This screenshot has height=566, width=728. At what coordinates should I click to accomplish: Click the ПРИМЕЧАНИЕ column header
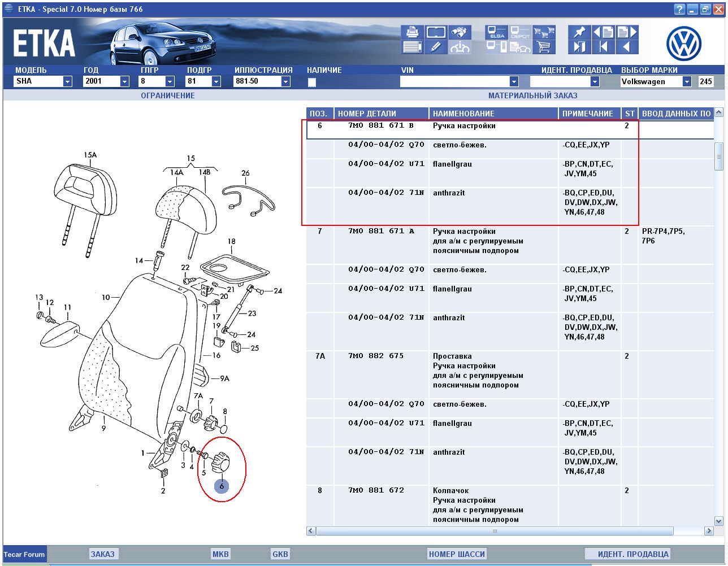tap(590, 114)
